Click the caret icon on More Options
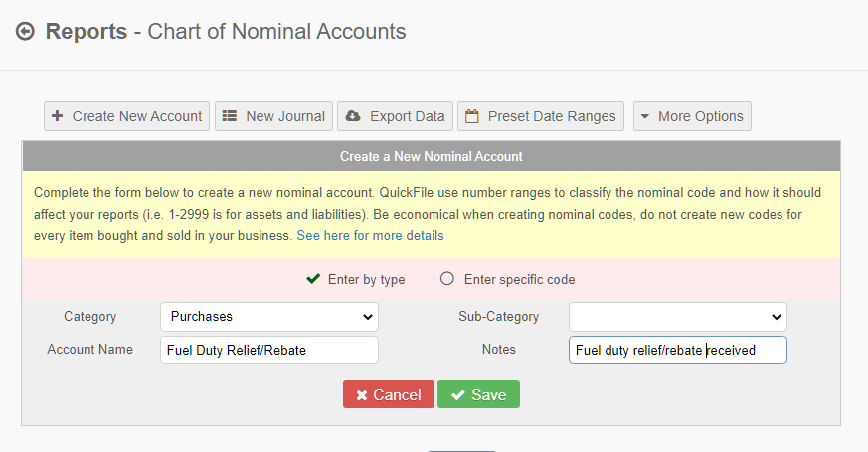Viewport: 868px width, 452px height. pyautogui.click(x=644, y=117)
